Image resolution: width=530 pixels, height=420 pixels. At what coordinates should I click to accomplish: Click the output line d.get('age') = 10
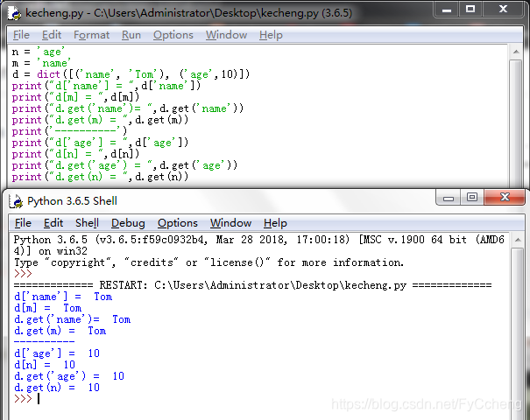coord(69,376)
